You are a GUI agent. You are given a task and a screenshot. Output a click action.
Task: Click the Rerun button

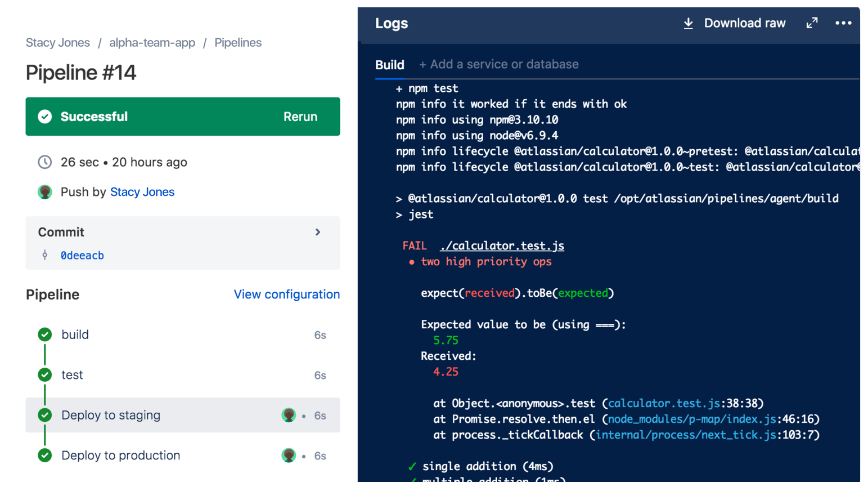point(300,117)
